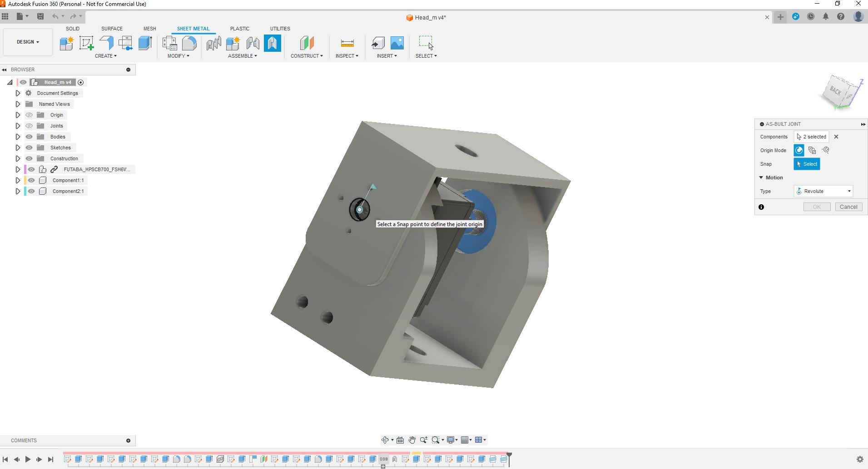Hide Component1:1

click(31, 180)
